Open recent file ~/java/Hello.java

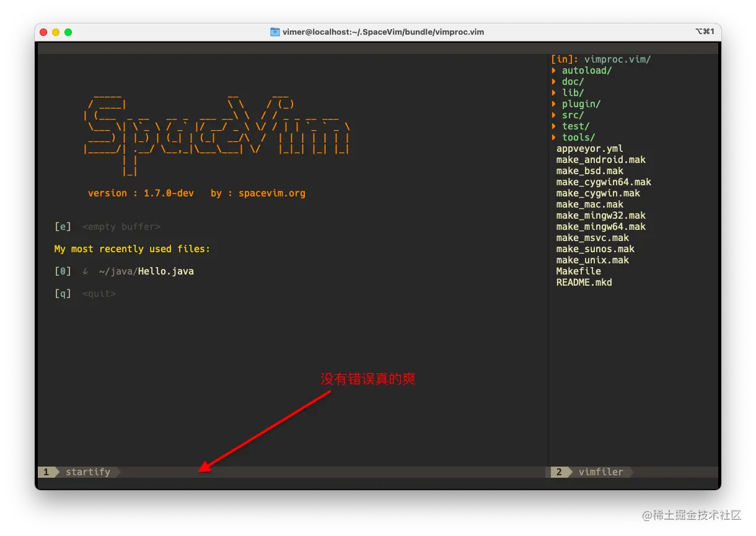[x=146, y=271]
